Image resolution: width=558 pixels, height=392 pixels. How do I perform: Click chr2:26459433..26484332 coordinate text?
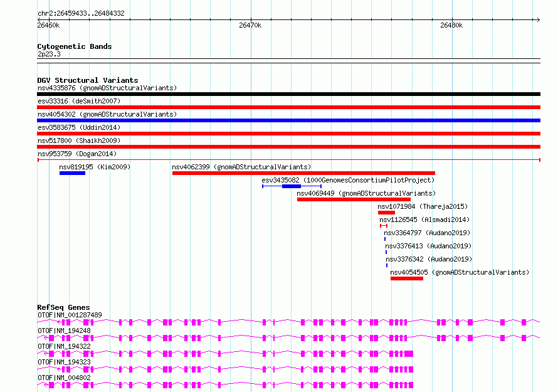click(x=81, y=14)
